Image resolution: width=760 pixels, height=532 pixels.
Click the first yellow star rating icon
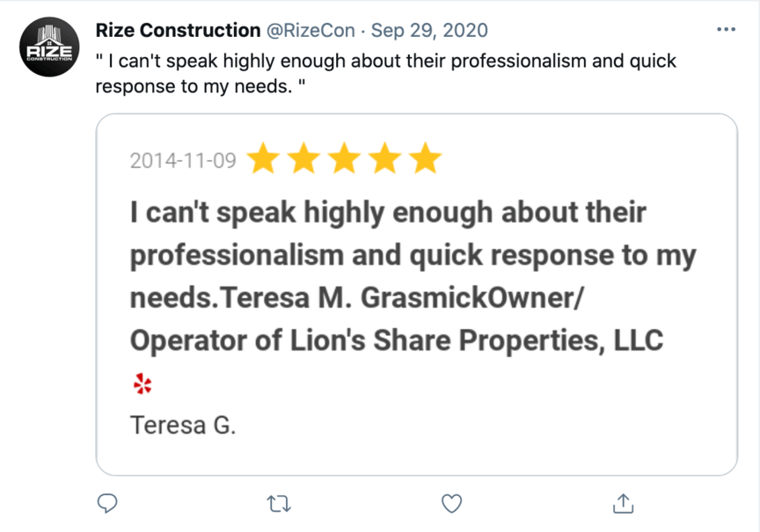pyautogui.click(x=264, y=159)
